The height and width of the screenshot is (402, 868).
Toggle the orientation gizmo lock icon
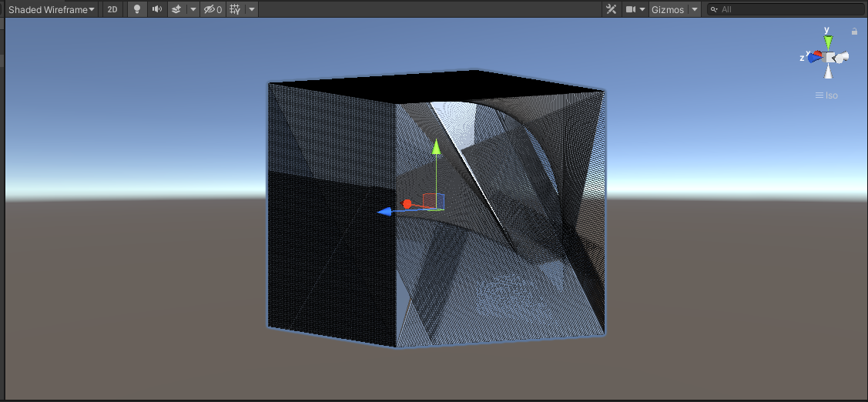click(x=854, y=32)
